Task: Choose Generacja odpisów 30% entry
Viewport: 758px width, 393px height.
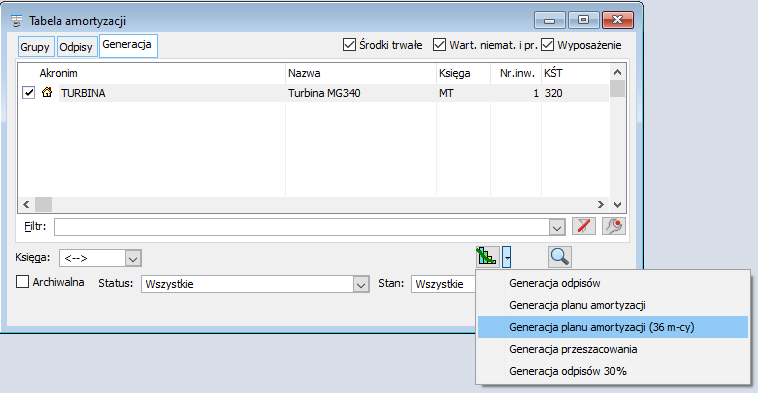Action: [x=612, y=371]
